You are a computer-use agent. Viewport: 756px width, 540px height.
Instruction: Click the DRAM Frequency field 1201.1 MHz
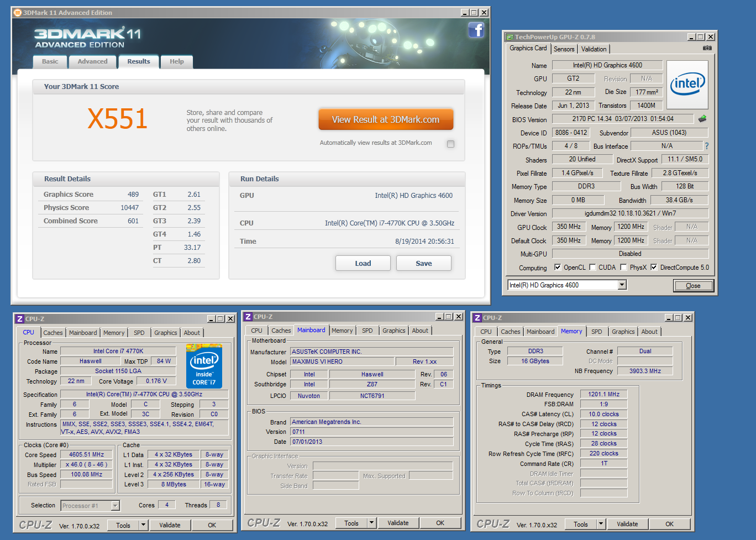pos(603,394)
